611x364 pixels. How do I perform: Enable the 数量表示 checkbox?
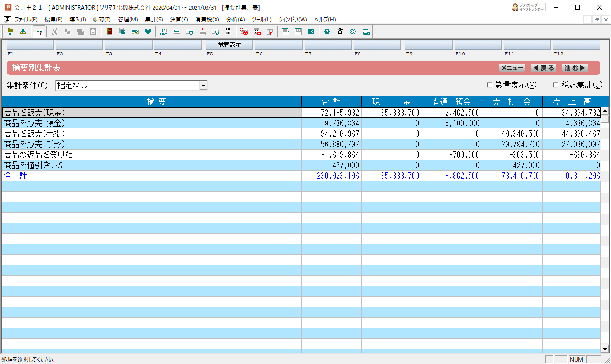coord(489,86)
